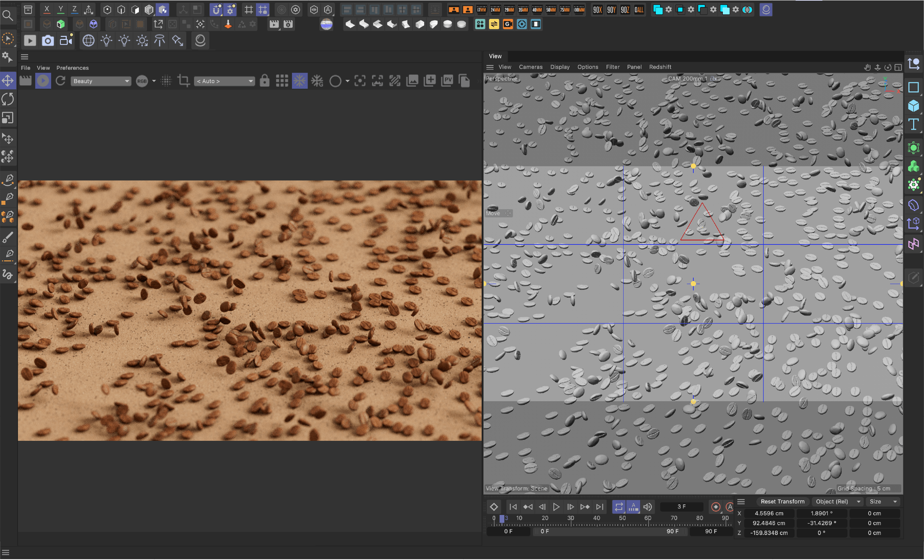
Task: Open the Auto dropdown
Action: [224, 81]
